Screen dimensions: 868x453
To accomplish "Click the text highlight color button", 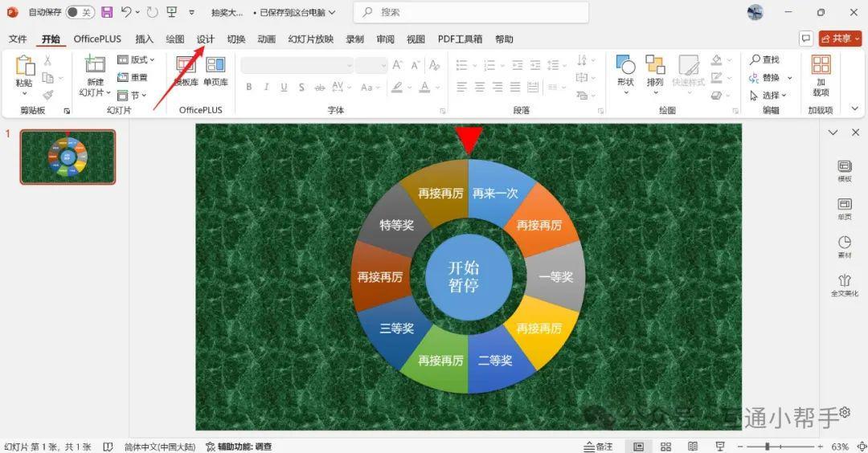I will [397, 87].
